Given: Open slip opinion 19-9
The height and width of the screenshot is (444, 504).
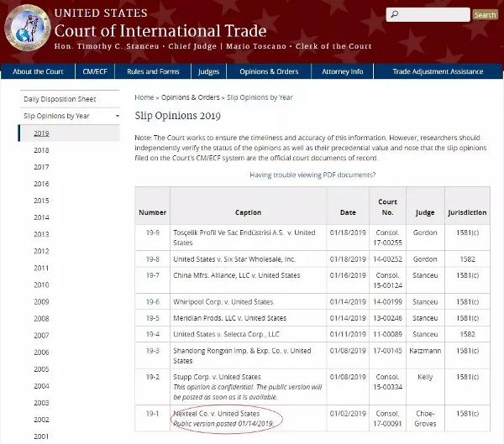Looking at the screenshot, I should point(152,232).
